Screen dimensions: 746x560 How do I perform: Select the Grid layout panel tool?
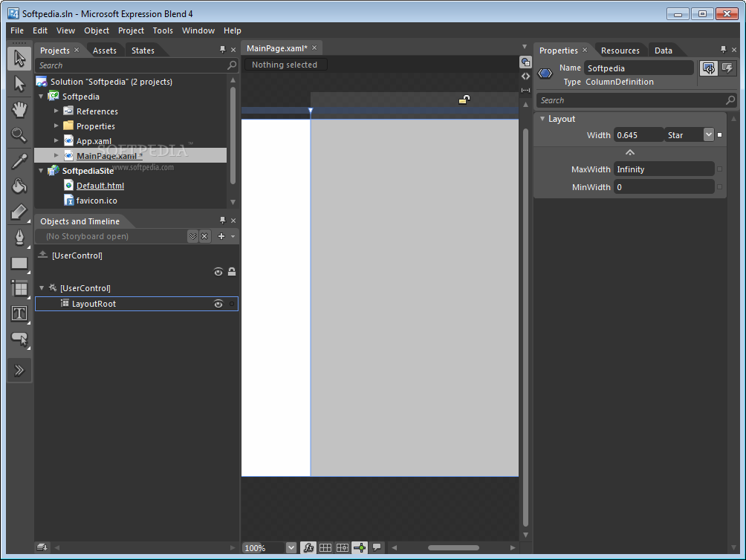pyautogui.click(x=19, y=288)
